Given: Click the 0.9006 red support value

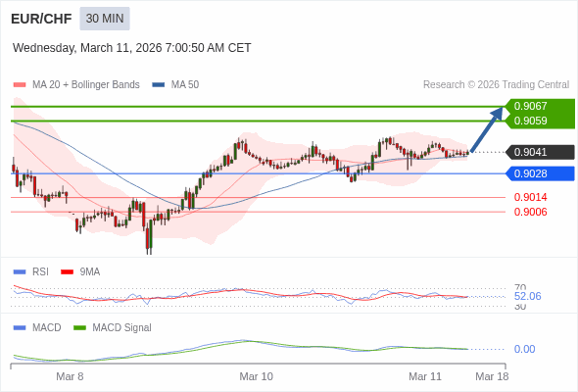Looking at the screenshot, I should (530, 212).
